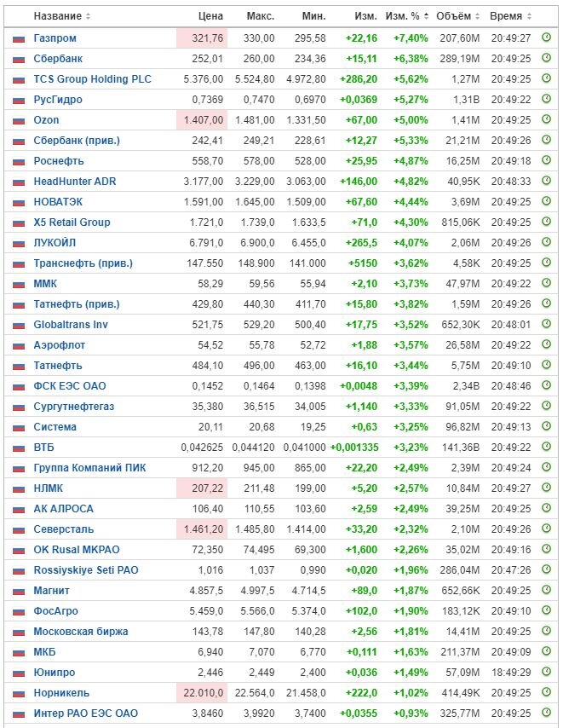The height and width of the screenshot is (728, 563).
Task: Open the HeadHunter ADR link
Action: (75, 181)
